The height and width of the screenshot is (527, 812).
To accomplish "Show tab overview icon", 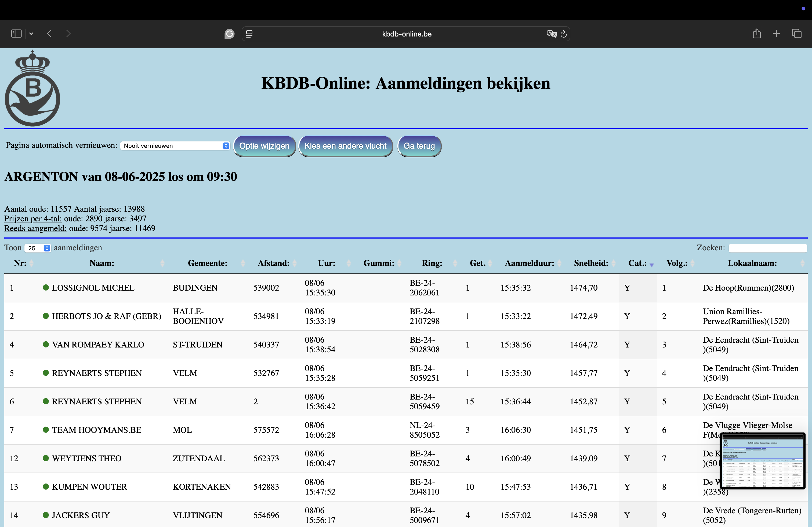I will (797, 33).
